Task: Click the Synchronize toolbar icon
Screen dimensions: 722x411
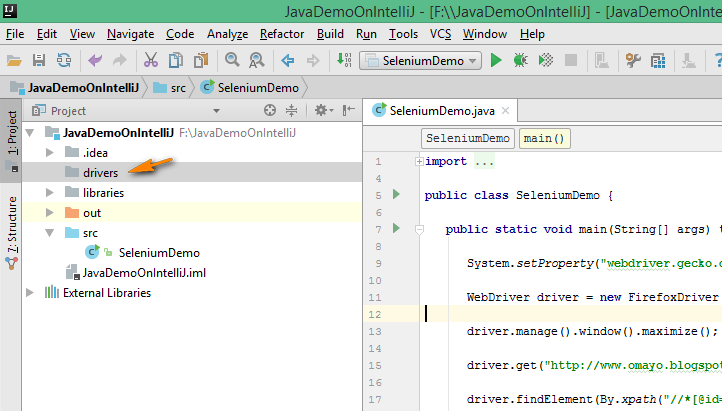Action: (x=64, y=60)
